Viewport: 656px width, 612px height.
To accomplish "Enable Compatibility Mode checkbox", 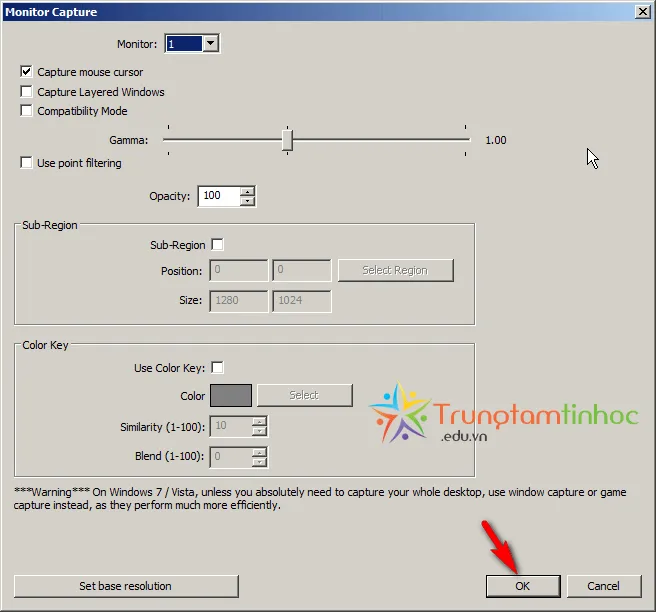I will click(27, 111).
